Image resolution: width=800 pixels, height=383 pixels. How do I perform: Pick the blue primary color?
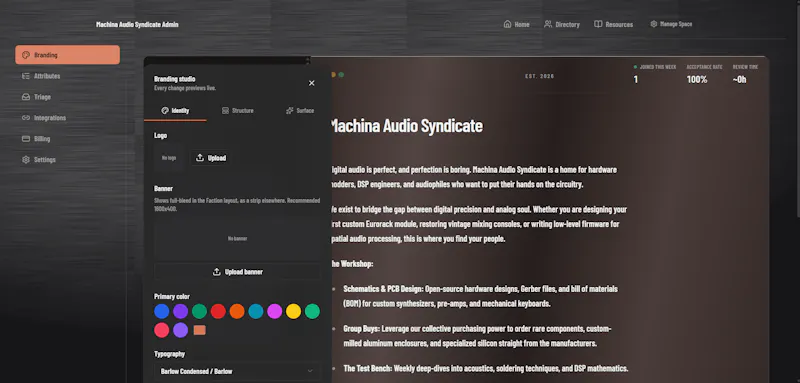click(x=162, y=312)
